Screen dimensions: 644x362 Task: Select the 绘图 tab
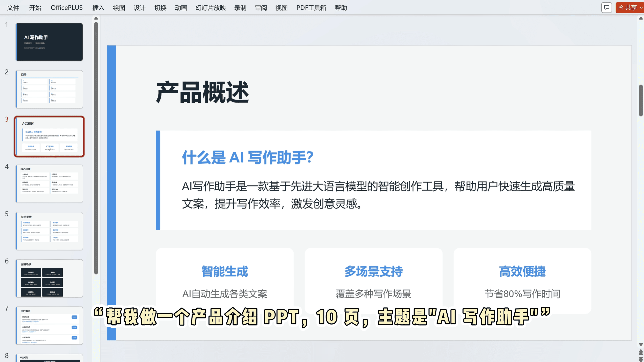119,8
